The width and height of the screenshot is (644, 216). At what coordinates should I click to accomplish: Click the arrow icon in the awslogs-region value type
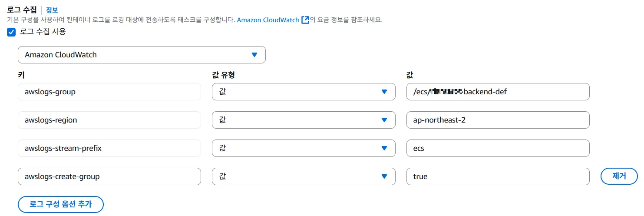pos(384,120)
